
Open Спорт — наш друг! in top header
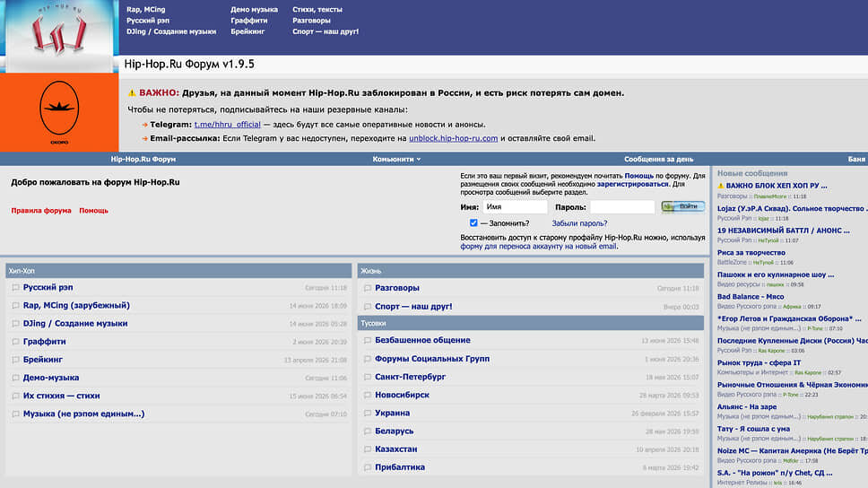click(x=325, y=31)
